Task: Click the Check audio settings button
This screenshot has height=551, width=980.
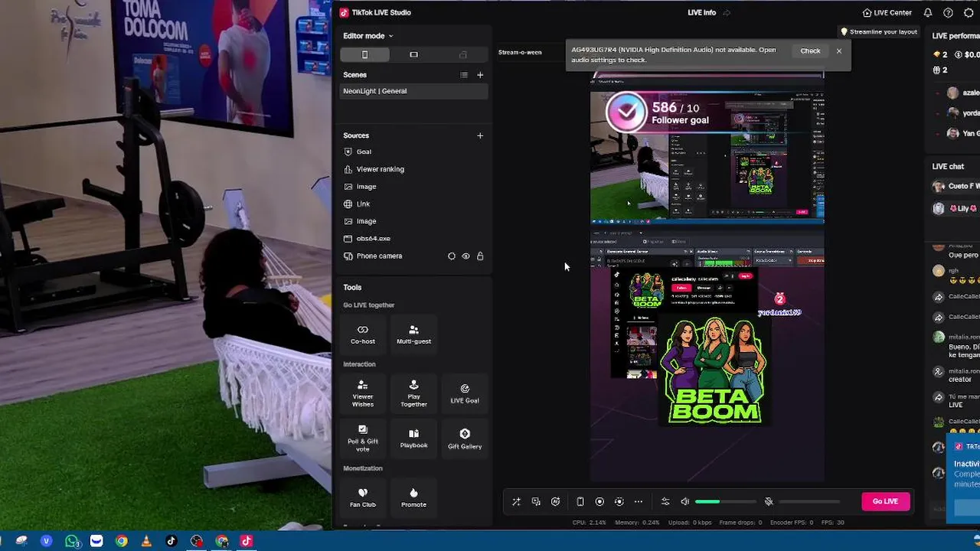Action: coord(810,51)
